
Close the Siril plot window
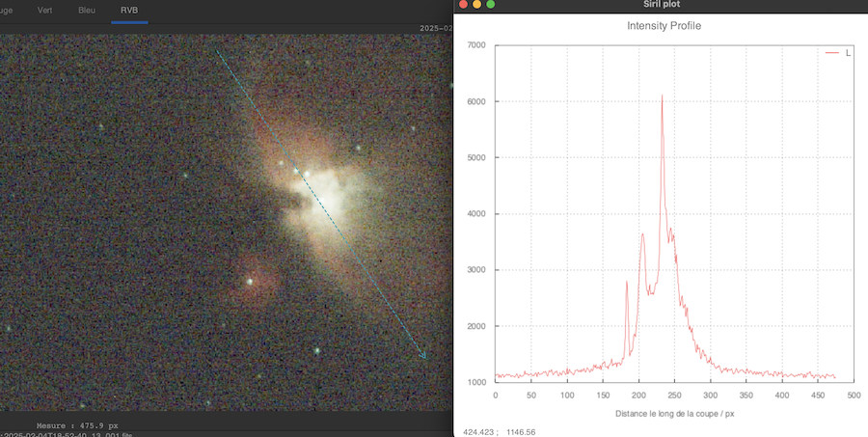tap(463, 5)
